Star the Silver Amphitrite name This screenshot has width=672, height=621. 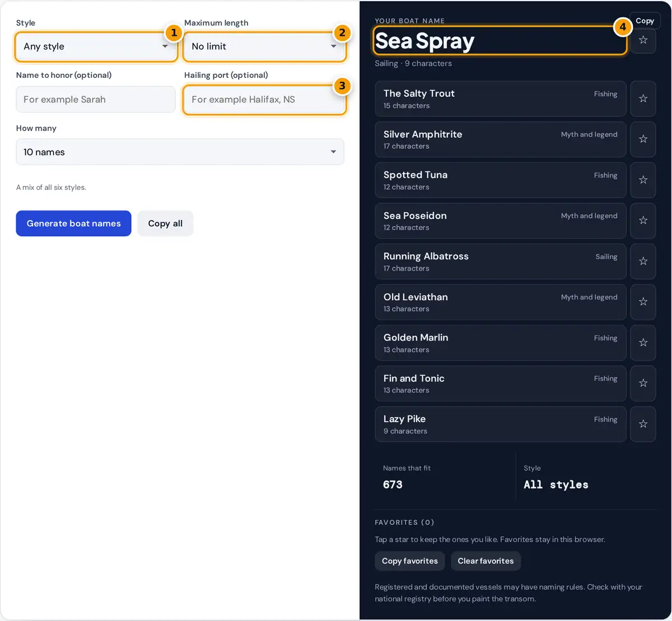643,139
